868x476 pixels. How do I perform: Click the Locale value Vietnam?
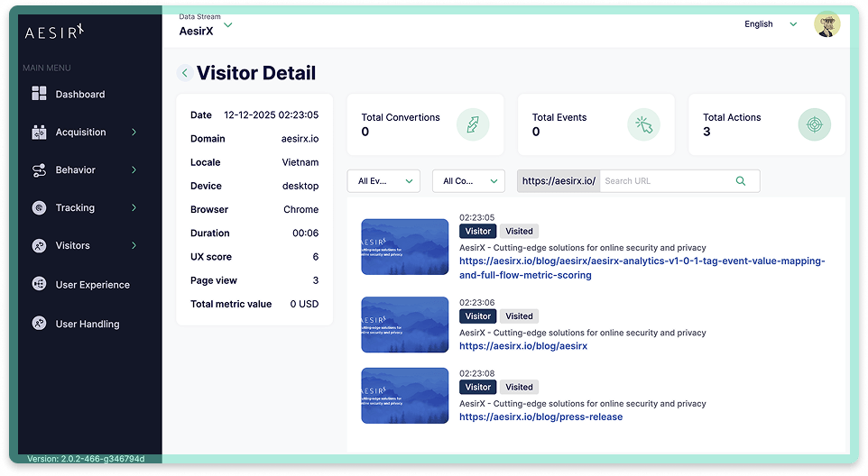click(300, 162)
